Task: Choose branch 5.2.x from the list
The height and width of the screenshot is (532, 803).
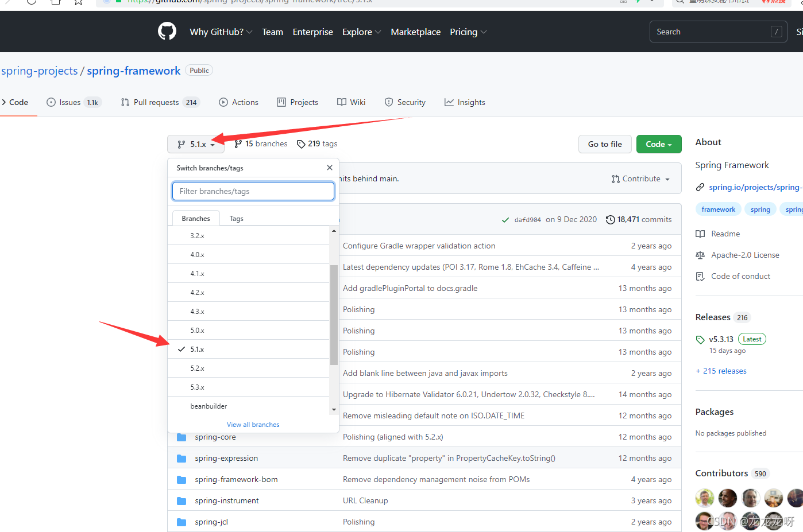Action: point(248,368)
